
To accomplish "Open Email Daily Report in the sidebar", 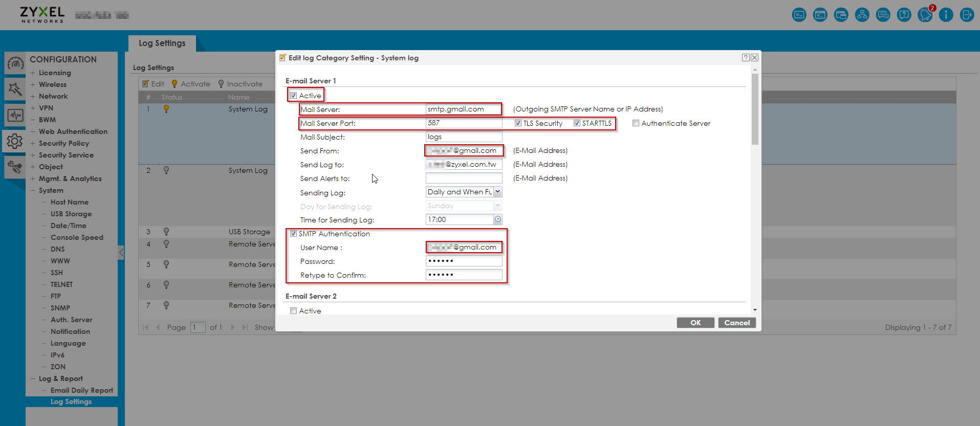I will (x=81, y=390).
